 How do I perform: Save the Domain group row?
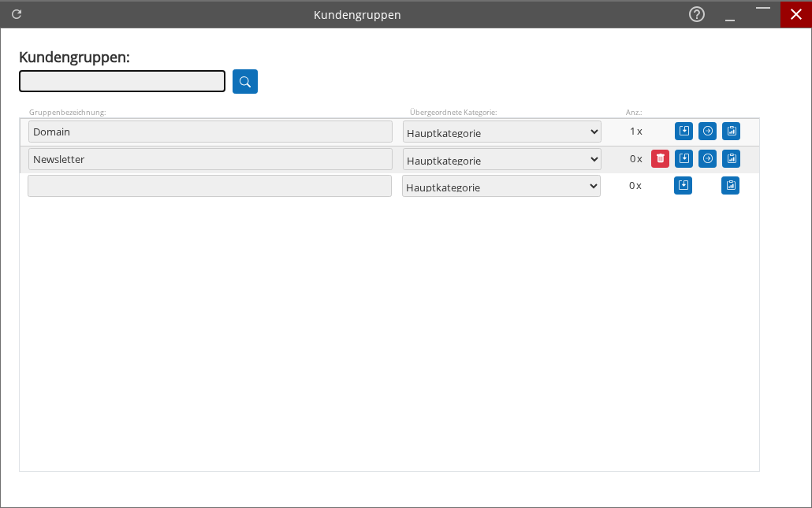(683, 132)
